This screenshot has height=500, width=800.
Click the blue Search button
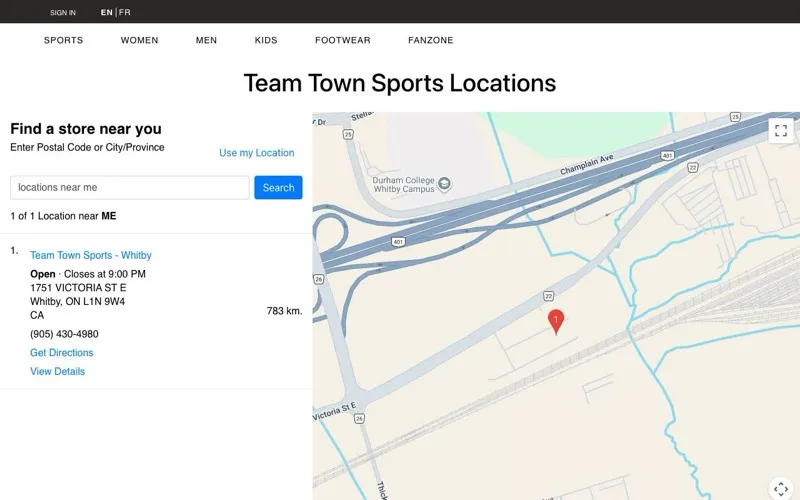279,188
